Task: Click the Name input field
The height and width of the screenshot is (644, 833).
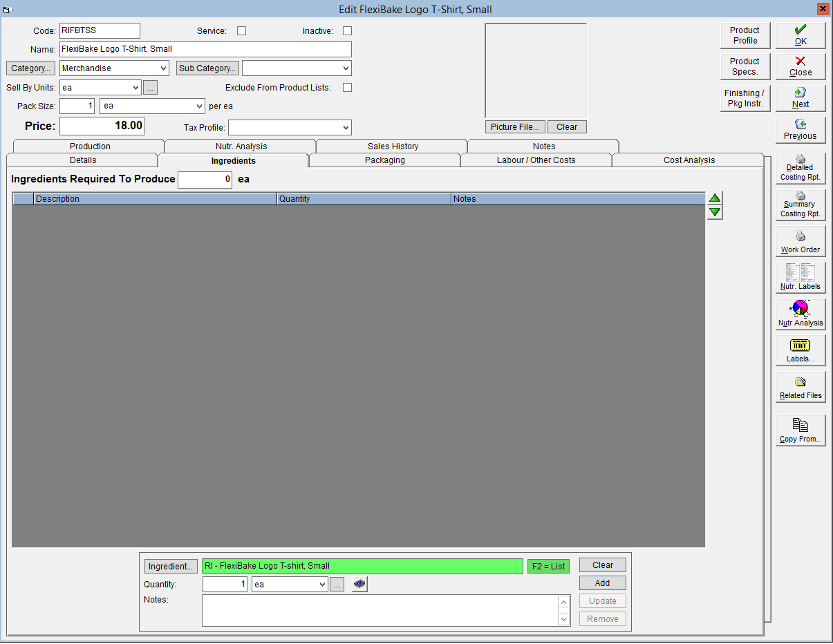Action: pos(205,50)
